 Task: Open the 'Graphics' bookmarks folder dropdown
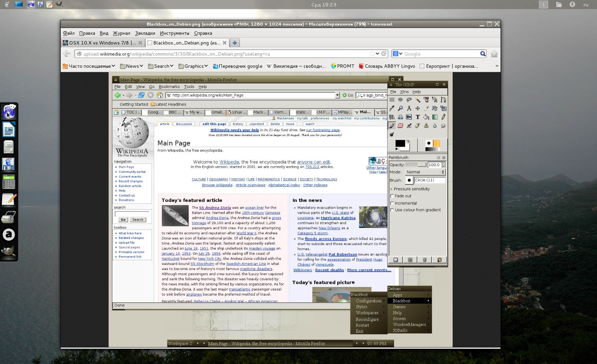[193, 66]
